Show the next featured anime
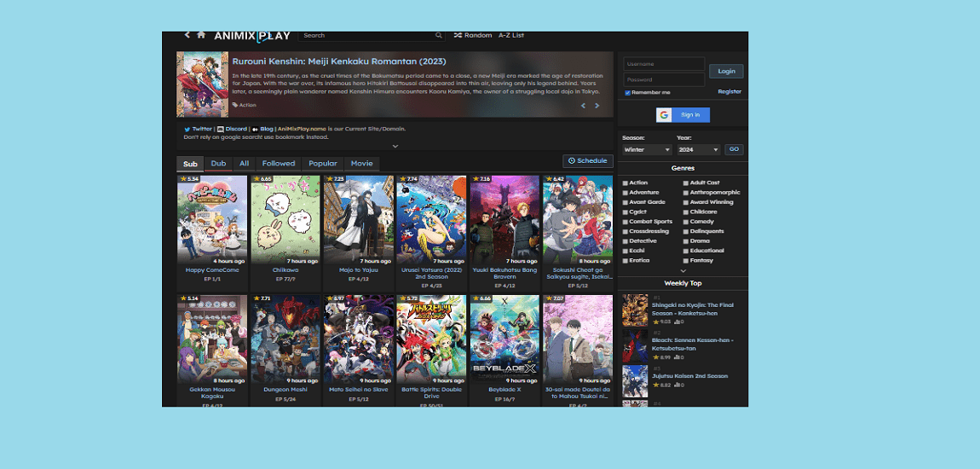This screenshot has height=469, width=980. click(597, 106)
